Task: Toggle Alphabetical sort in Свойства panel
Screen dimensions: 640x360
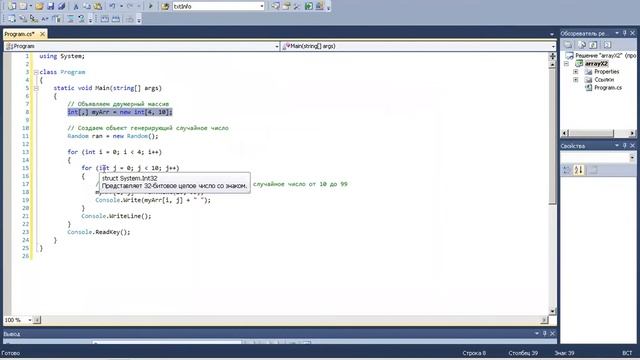Action: [x=579, y=170]
